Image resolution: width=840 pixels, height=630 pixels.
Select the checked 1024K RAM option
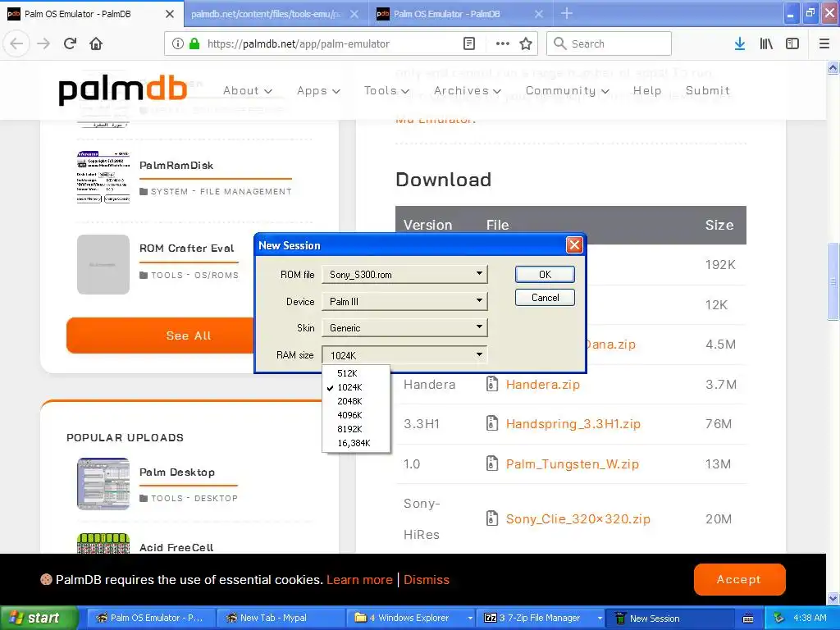[356, 387]
